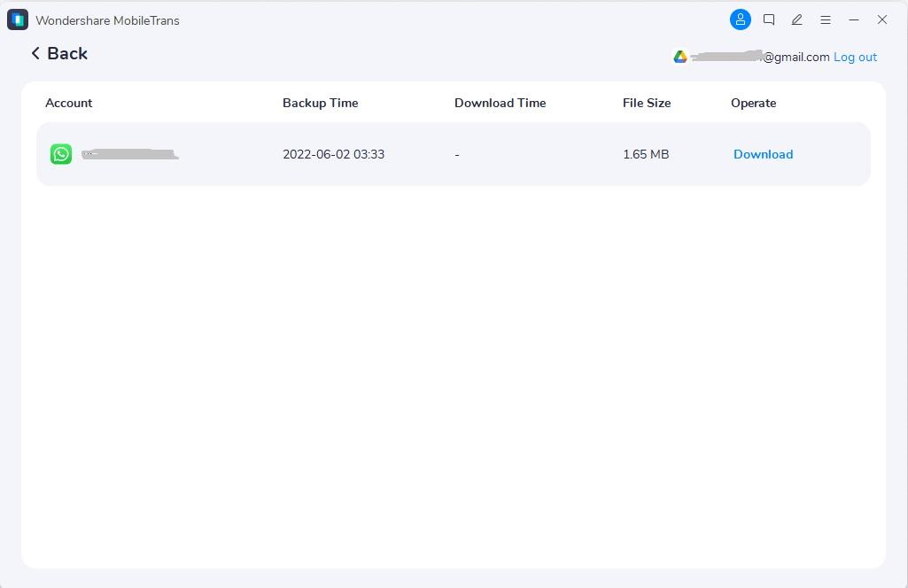Viewport: 908px width, 588px height.
Task: Click the dash under Download Time
Action: point(457,153)
